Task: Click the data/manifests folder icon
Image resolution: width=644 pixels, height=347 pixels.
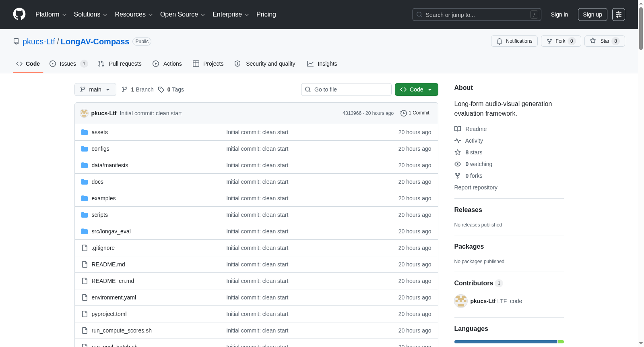Action: pyautogui.click(x=85, y=165)
